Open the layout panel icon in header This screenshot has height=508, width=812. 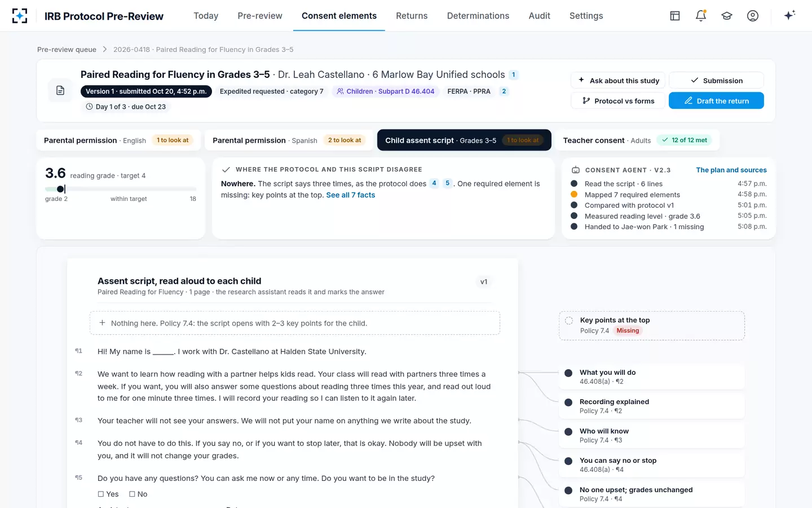tap(675, 16)
